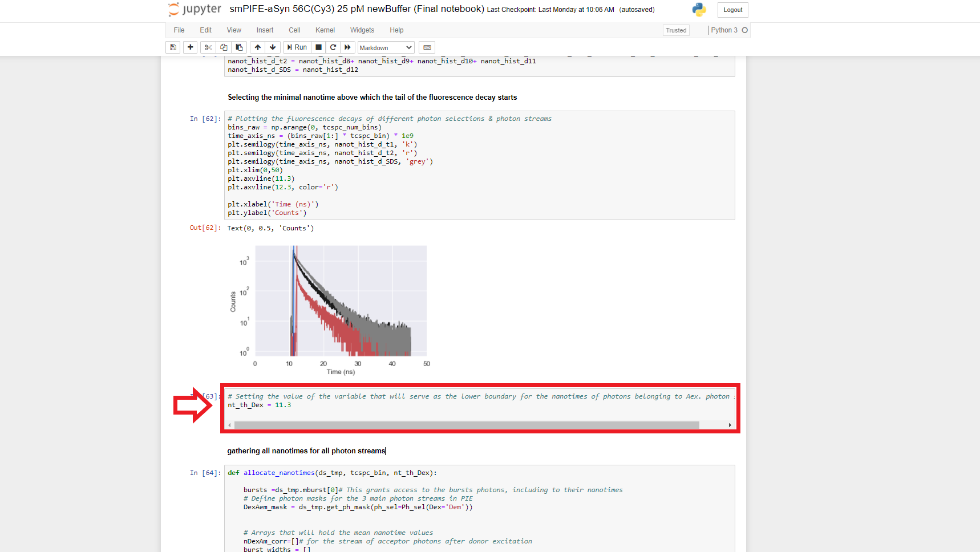
Task: Click the horizontal scrollbar in cell 63
Action: [467, 425]
